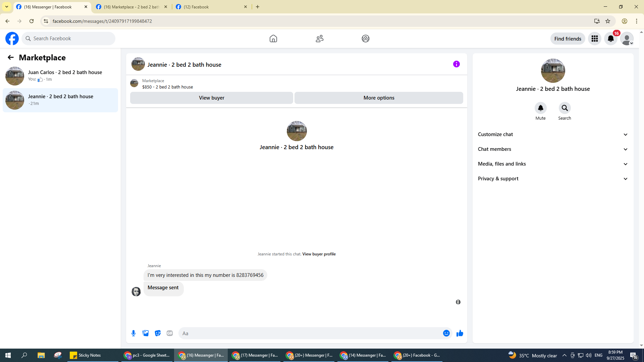Viewport: 644px width, 362px height.
Task: Expand Privacy & support section
Action: pos(553,179)
